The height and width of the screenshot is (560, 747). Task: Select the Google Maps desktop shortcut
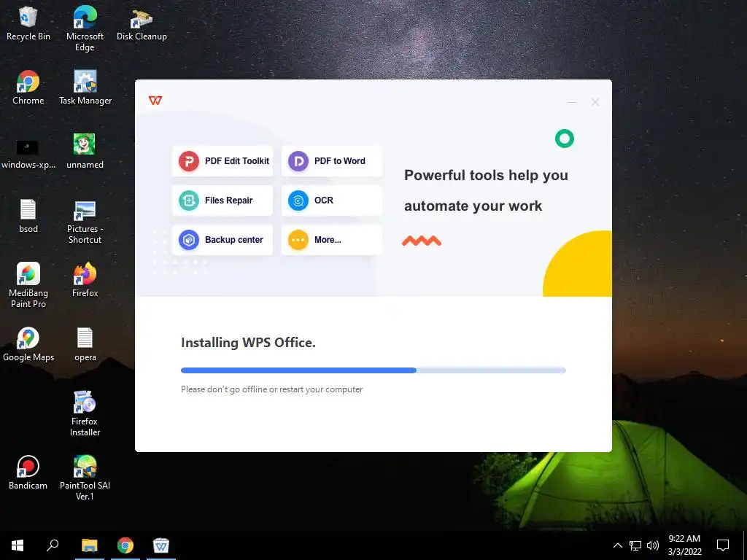click(28, 345)
